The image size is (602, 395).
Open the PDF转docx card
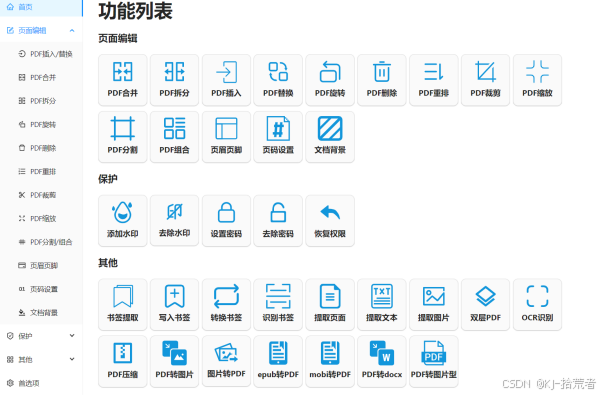point(382,361)
